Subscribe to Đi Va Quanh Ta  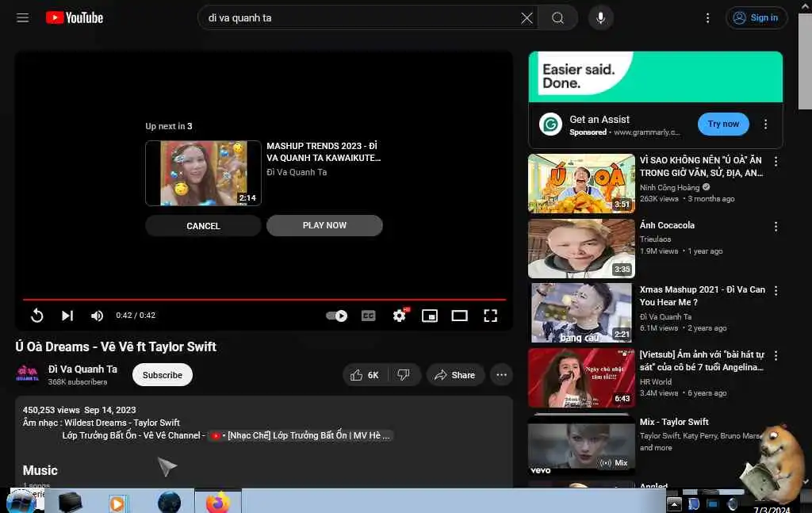coord(162,375)
